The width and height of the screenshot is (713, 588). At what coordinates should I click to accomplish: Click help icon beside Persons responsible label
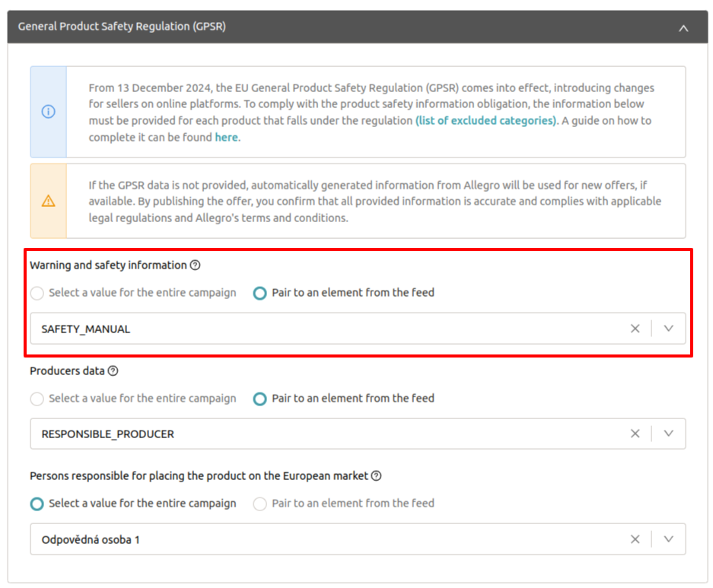(376, 476)
